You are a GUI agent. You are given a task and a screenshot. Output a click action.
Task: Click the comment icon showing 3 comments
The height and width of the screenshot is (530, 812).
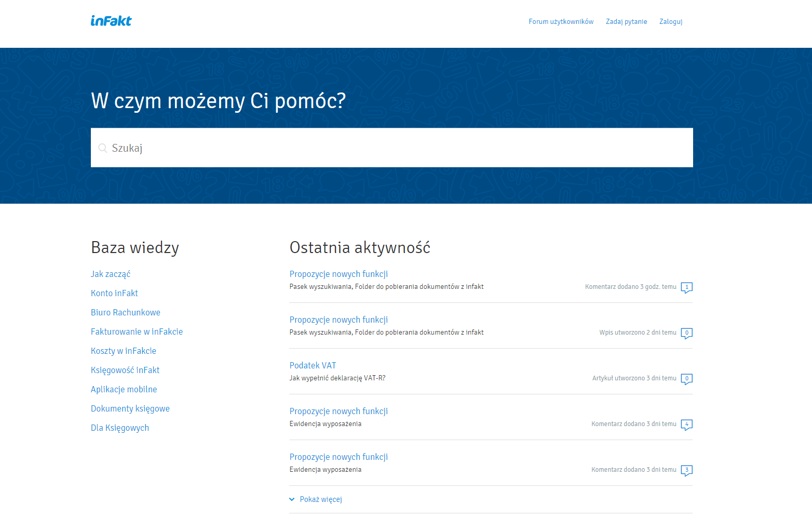pos(686,470)
